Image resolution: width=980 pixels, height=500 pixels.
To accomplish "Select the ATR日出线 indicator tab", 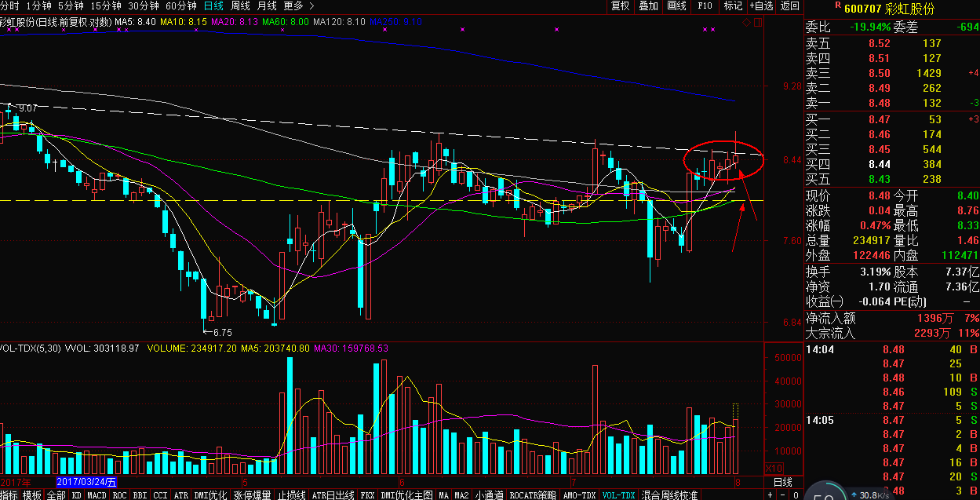I will tap(333, 495).
